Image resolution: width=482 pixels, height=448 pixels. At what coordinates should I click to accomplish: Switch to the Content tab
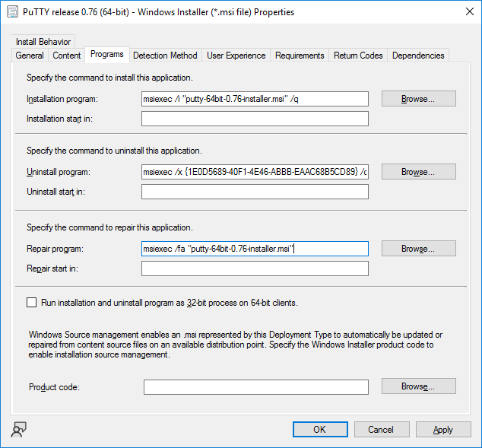[x=66, y=56]
